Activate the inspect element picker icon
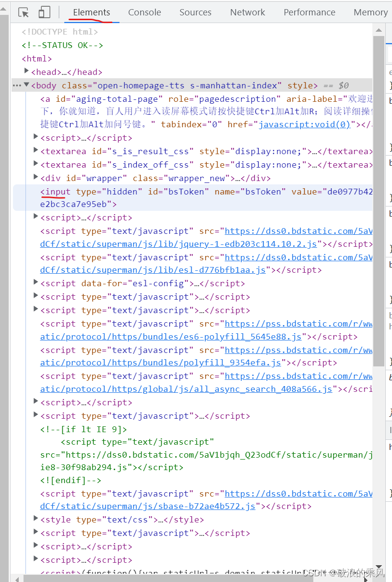The image size is (392, 582). (23, 12)
